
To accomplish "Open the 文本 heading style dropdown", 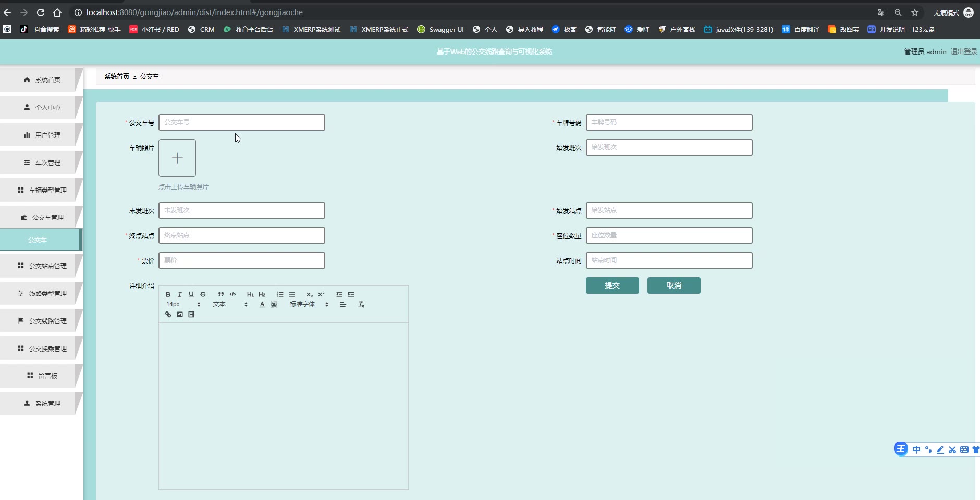I will click(230, 305).
